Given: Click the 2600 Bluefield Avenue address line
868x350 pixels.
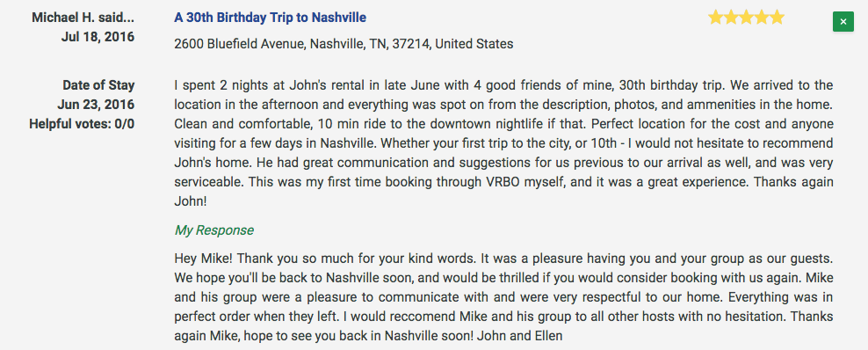Looking at the screenshot, I should 344,44.
